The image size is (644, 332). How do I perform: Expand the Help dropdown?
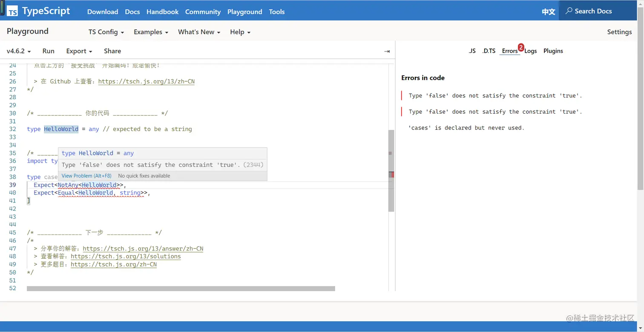pos(240,32)
